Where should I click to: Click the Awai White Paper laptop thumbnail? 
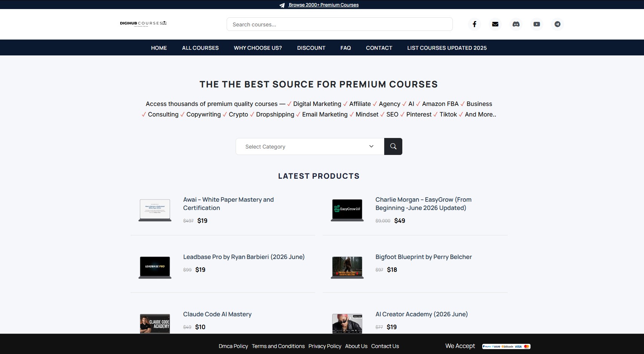(x=155, y=210)
